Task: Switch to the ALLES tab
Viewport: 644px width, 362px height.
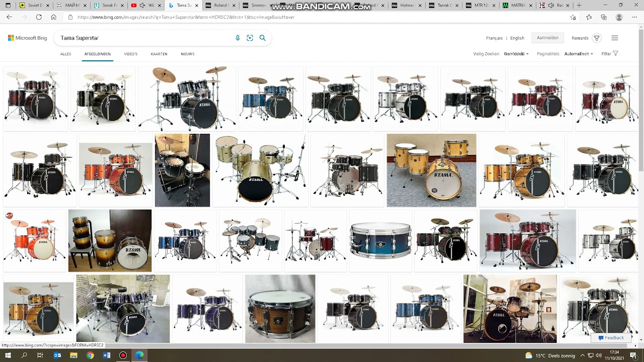Action: coord(65,54)
